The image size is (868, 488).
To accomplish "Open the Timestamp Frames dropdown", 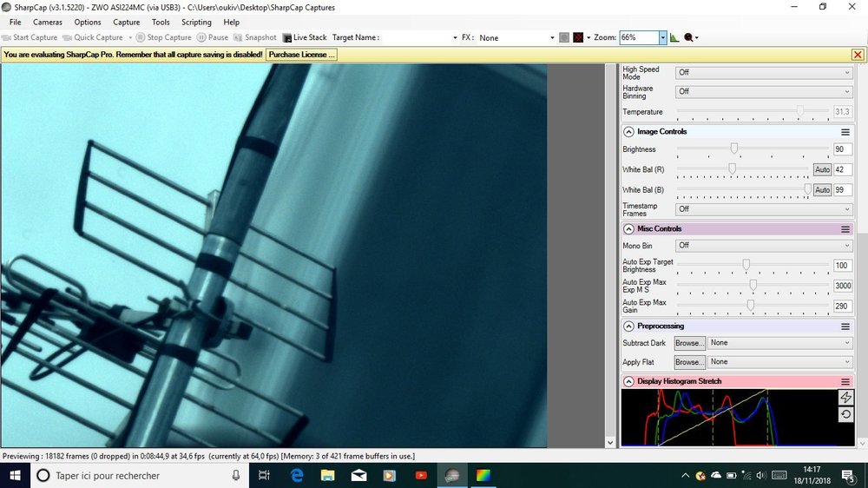I will click(x=763, y=209).
